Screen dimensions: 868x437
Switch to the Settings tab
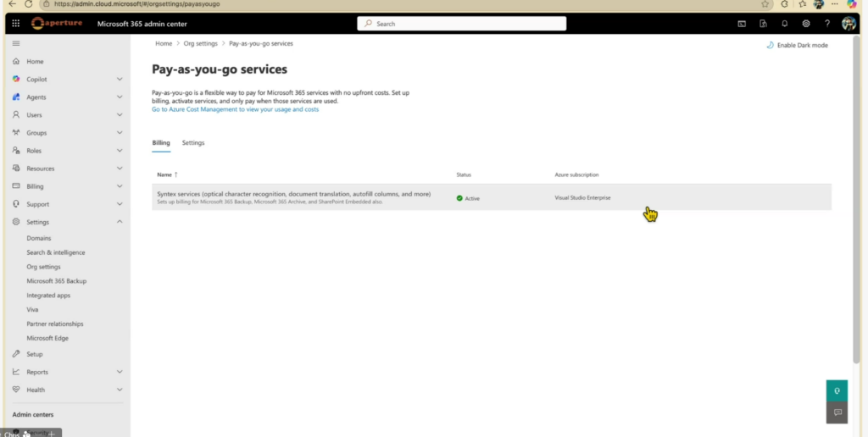point(193,143)
